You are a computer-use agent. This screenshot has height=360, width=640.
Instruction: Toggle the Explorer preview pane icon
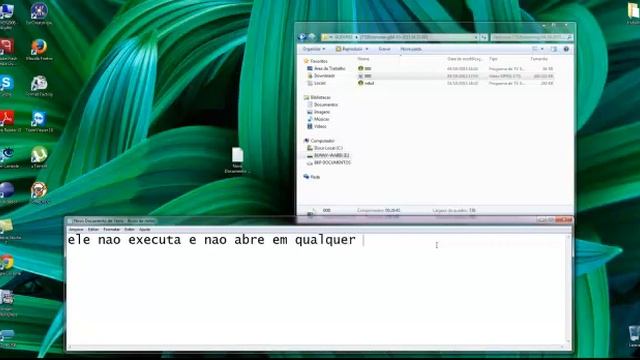click(554, 49)
